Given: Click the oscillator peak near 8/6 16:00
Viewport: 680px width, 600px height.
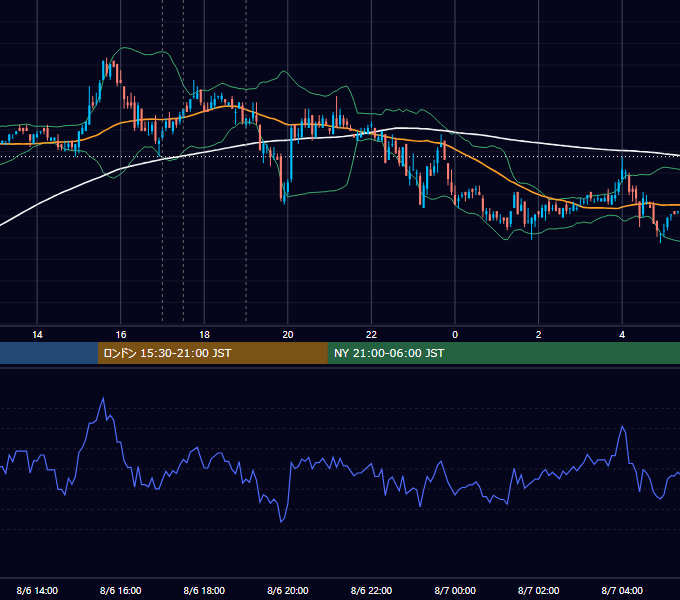Looking at the screenshot, I should pos(103,398).
